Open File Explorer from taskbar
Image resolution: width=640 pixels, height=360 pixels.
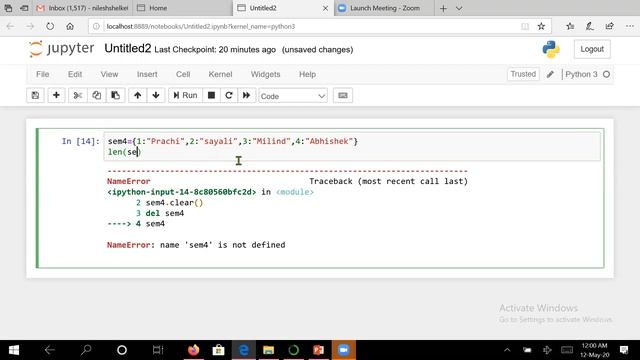click(268, 350)
